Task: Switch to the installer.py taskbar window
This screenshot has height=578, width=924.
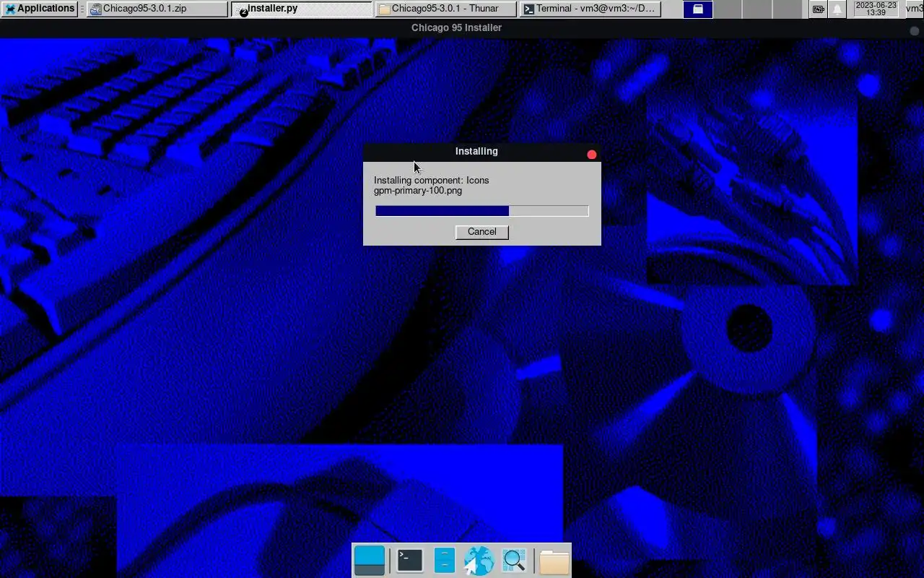Action: click(x=302, y=9)
